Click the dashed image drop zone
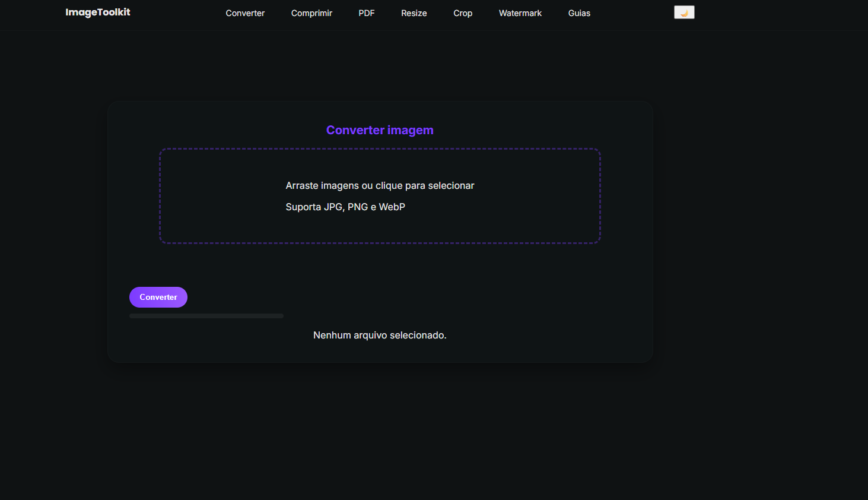Image resolution: width=868 pixels, height=500 pixels. pos(380,196)
